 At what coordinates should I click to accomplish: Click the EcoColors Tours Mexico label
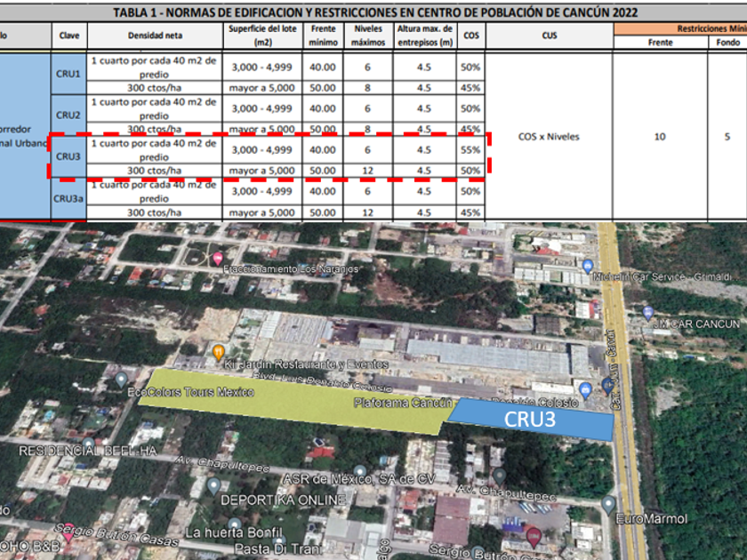tap(190, 392)
